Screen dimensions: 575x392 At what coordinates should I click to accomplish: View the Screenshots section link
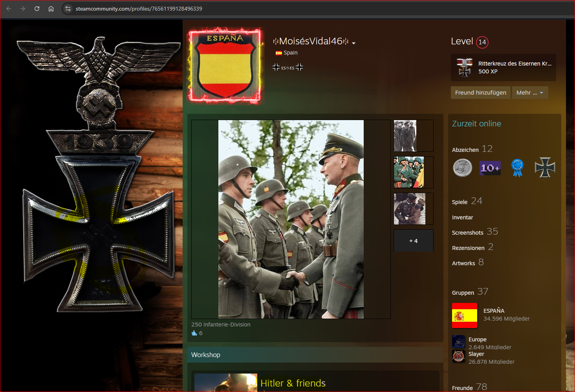tap(467, 233)
